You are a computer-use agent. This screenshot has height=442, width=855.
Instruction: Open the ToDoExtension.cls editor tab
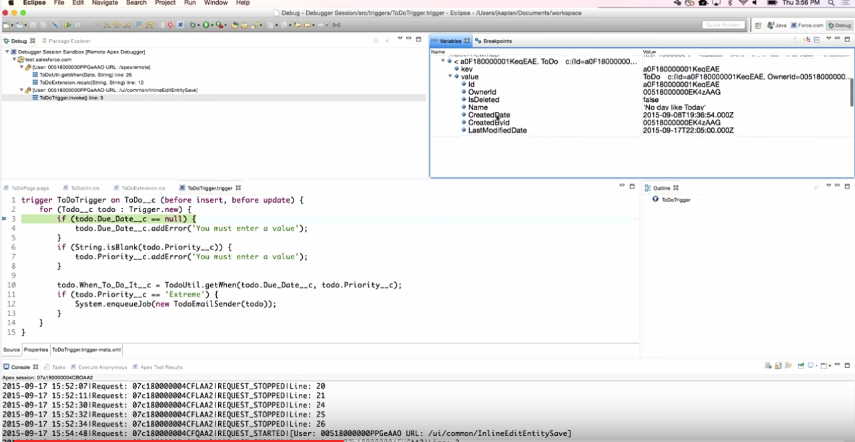144,187
